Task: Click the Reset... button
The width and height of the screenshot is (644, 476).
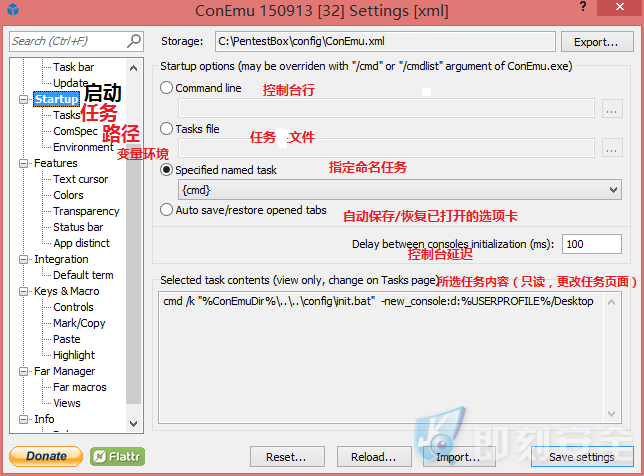Action: pyautogui.click(x=287, y=457)
